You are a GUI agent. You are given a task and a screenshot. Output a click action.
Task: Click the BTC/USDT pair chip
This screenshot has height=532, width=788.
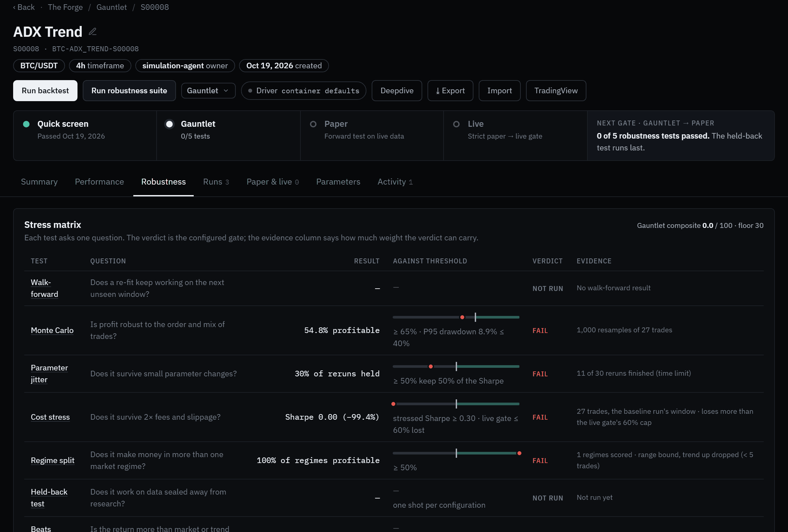click(39, 66)
